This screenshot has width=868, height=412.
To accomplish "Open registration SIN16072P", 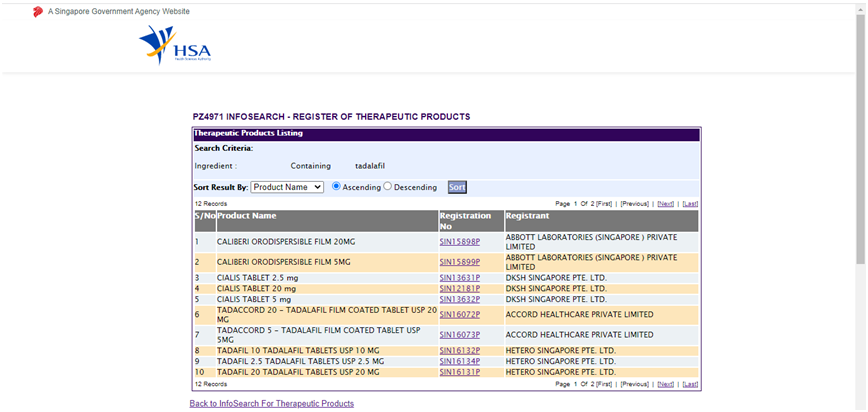I will coord(459,315).
